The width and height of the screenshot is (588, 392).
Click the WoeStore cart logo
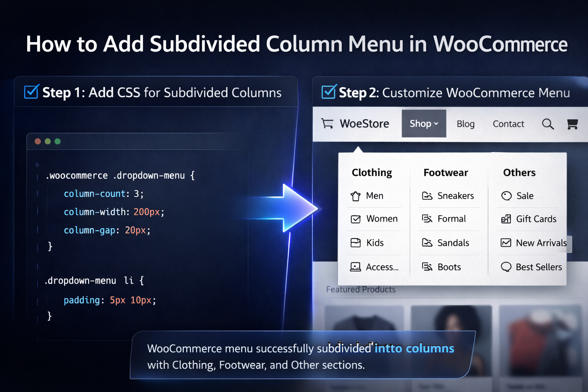[327, 123]
